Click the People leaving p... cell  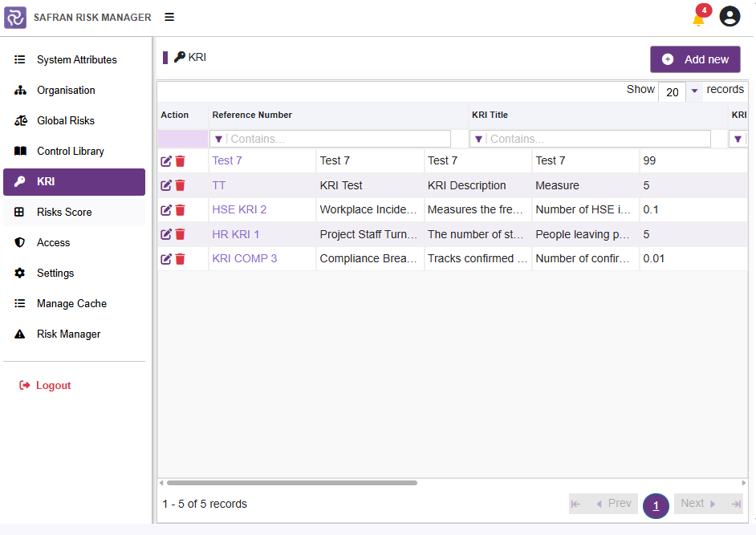pyautogui.click(x=585, y=234)
